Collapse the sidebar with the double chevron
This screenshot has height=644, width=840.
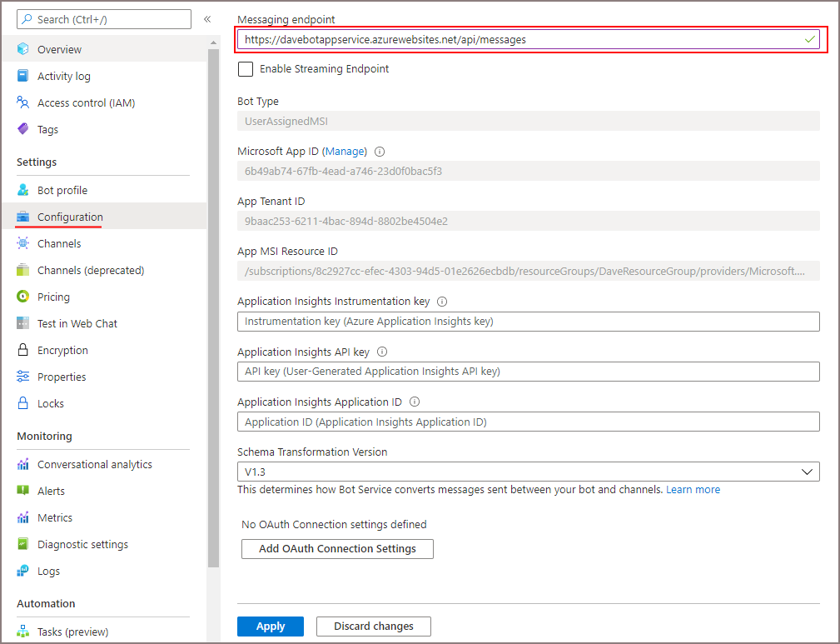click(x=207, y=18)
